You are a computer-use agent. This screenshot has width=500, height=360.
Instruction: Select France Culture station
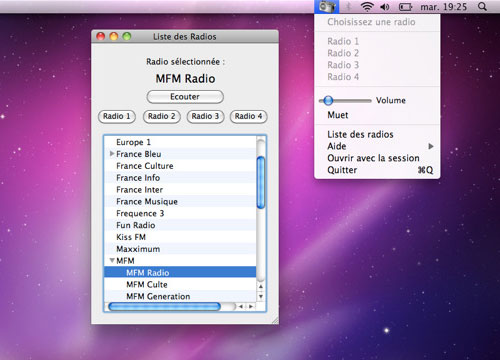180,166
